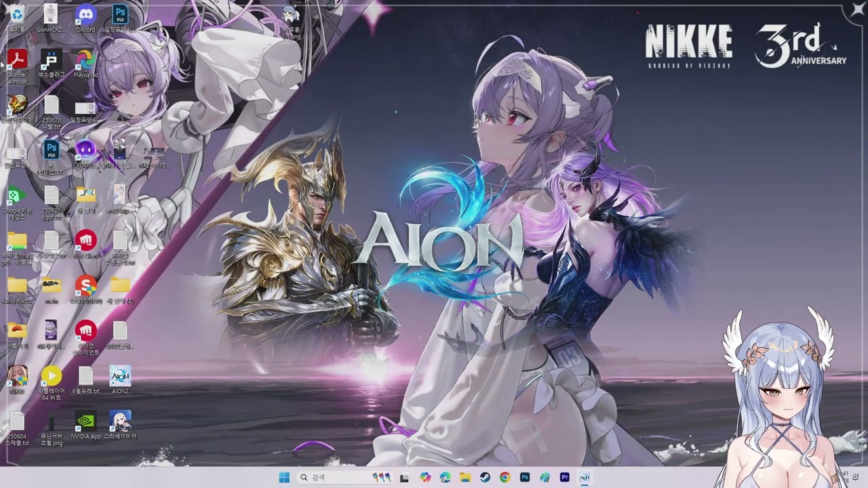Viewport: 868px width, 488px height.
Task: Open Microsoft Edge from the taskbar
Action: [x=445, y=477]
